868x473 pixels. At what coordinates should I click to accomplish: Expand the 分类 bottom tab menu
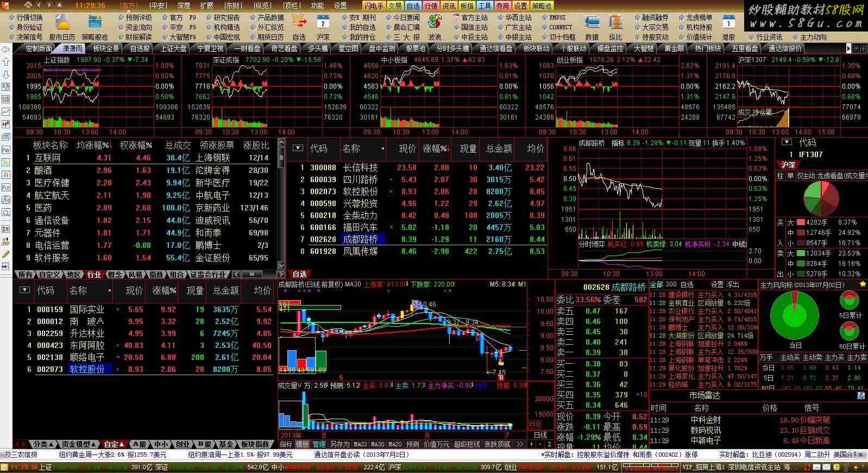[x=43, y=444]
